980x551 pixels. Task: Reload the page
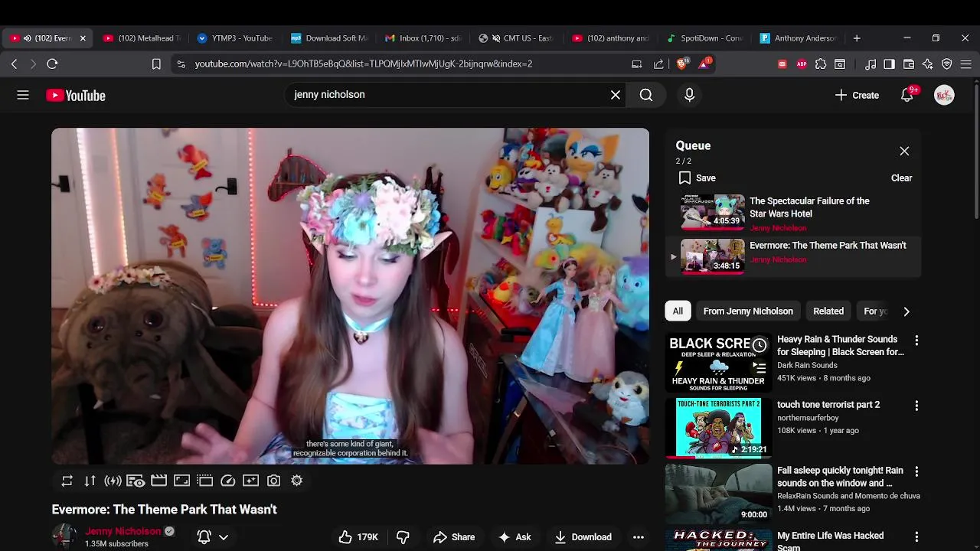pyautogui.click(x=52, y=64)
